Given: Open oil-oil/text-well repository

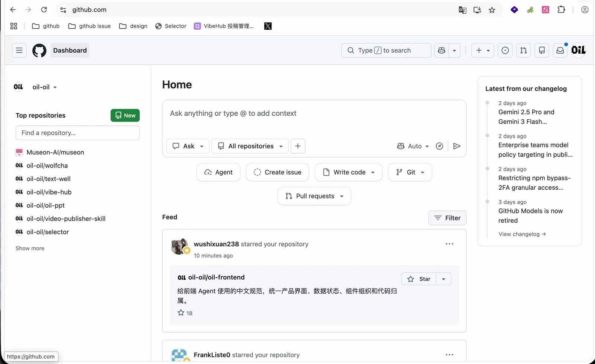Looking at the screenshot, I should tap(48, 179).
